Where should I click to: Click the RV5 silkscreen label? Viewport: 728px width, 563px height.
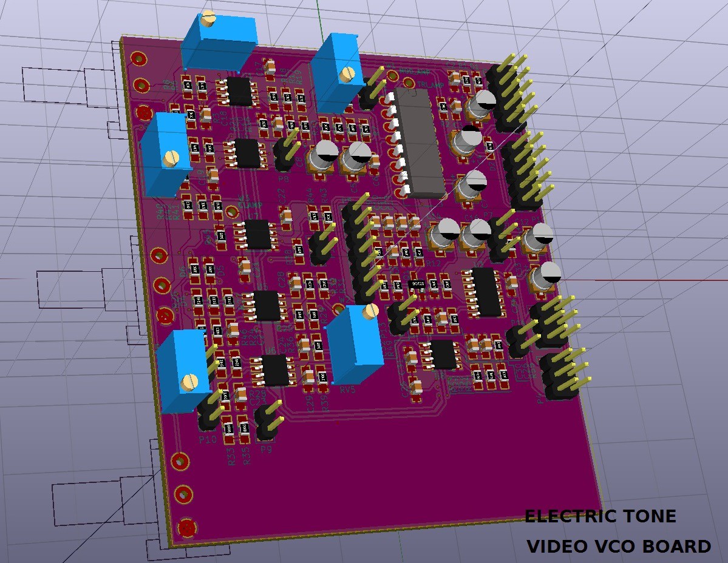point(347,389)
